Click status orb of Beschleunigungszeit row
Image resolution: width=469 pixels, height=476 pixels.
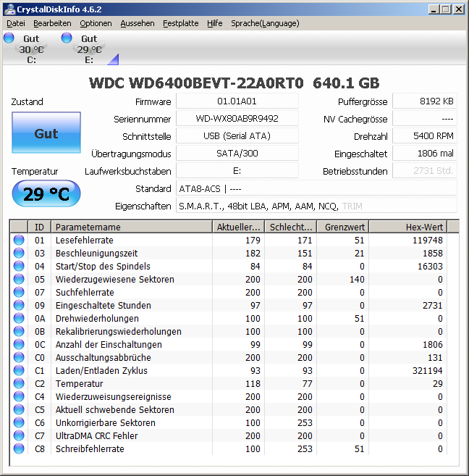point(19,253)
